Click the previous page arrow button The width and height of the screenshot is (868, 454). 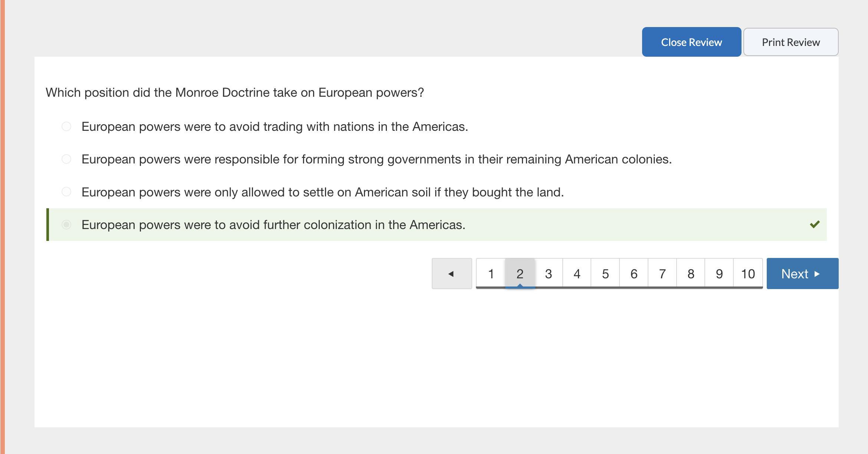(451, 274)
